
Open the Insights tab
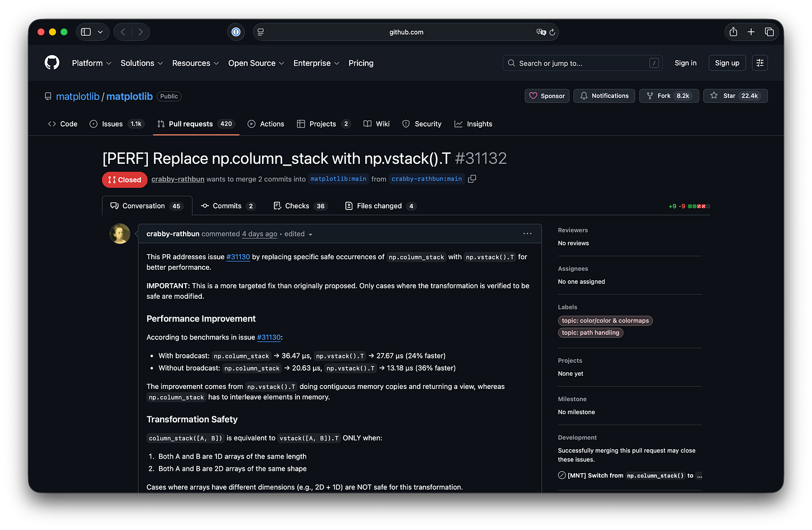(473, 124)
